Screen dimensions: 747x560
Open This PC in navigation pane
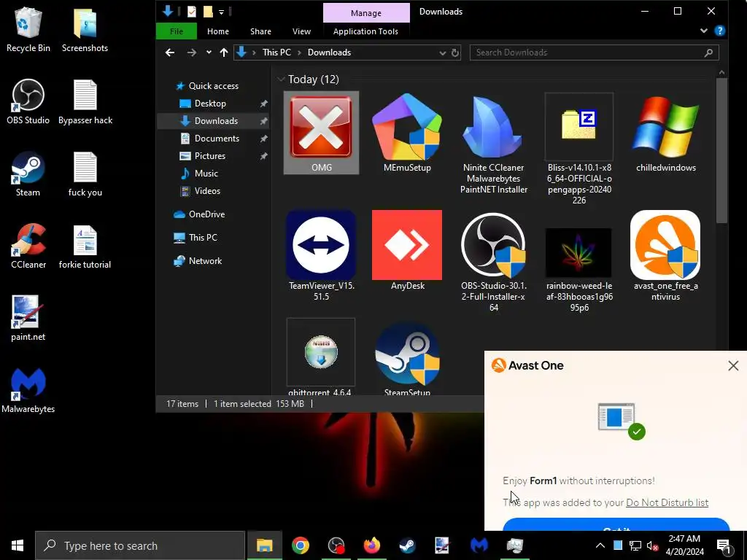click(x=203, y=238)
